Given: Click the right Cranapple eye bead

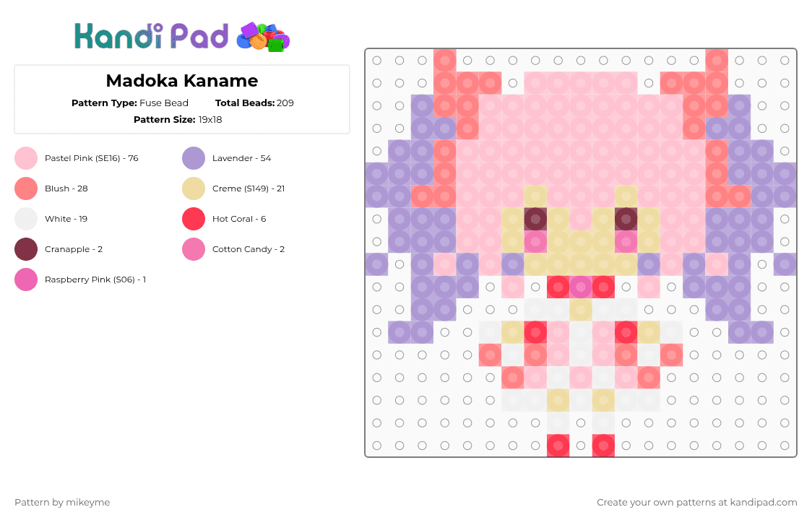Looking at the screenshot, I should tap(626, 219).
